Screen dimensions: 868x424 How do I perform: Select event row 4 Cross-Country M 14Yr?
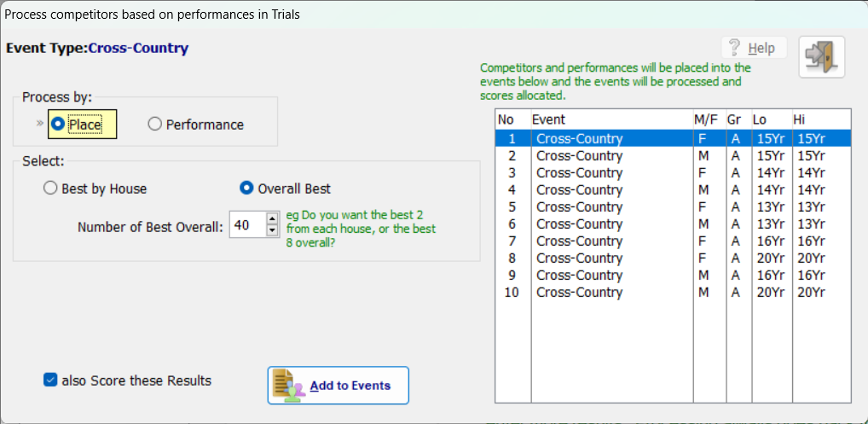673,190
